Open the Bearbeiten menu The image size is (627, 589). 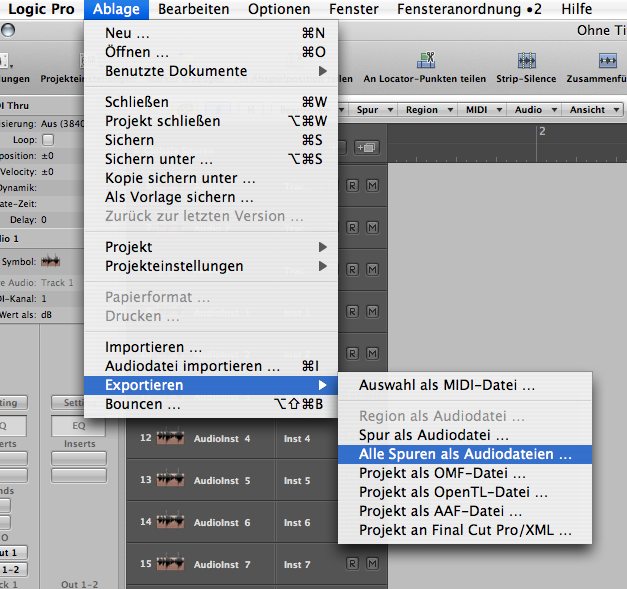click(x=194, y=9)
